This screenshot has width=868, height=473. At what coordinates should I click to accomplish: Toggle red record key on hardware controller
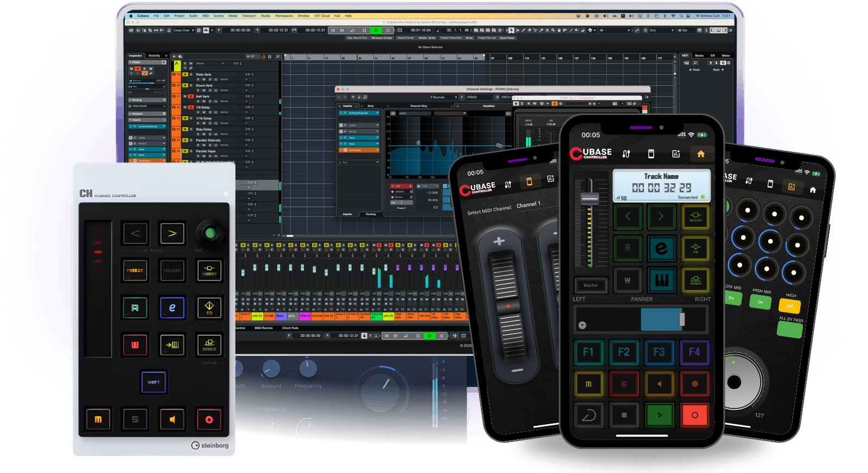coord(209,419)
